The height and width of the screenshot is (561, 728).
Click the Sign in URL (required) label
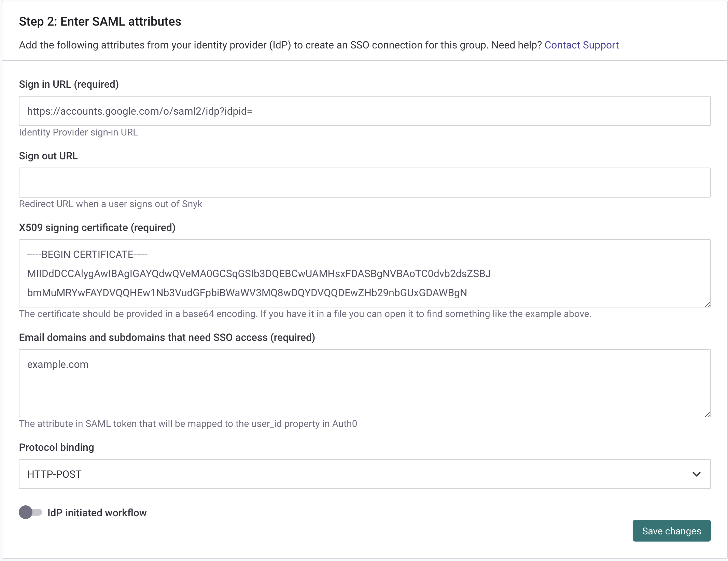tap(69, 84)
